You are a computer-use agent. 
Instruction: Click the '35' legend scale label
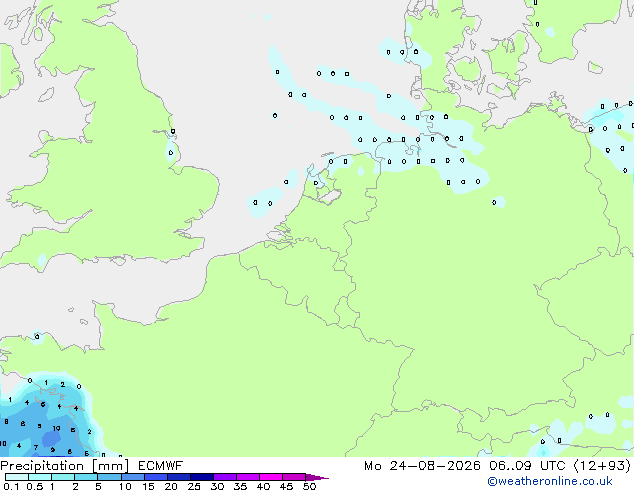240,486
